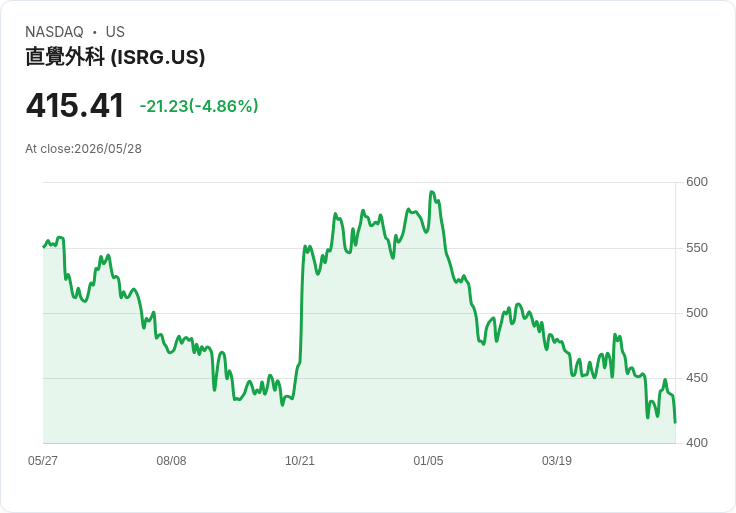Click the 600 price axis label
Image resolution: width=736 pixels, height=513 pixels.
[x=697, y=182]
